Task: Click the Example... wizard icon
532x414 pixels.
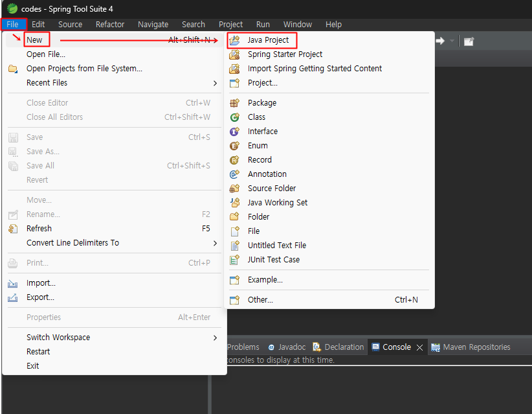Action: 234,280
